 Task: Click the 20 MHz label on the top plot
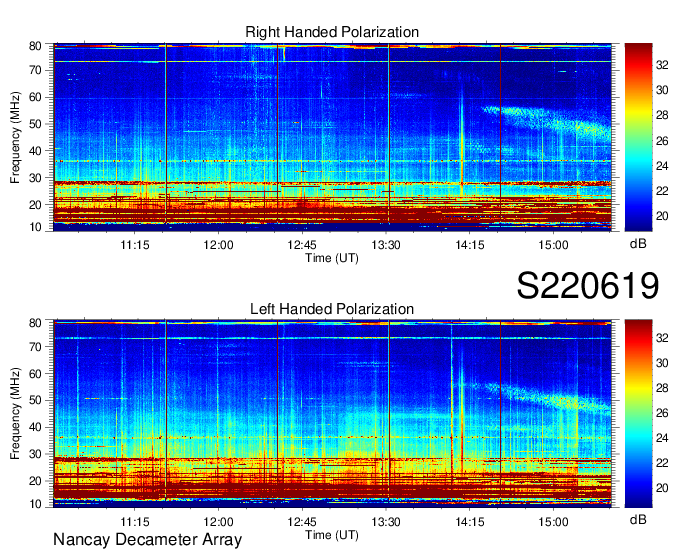[x=35, y=205]
